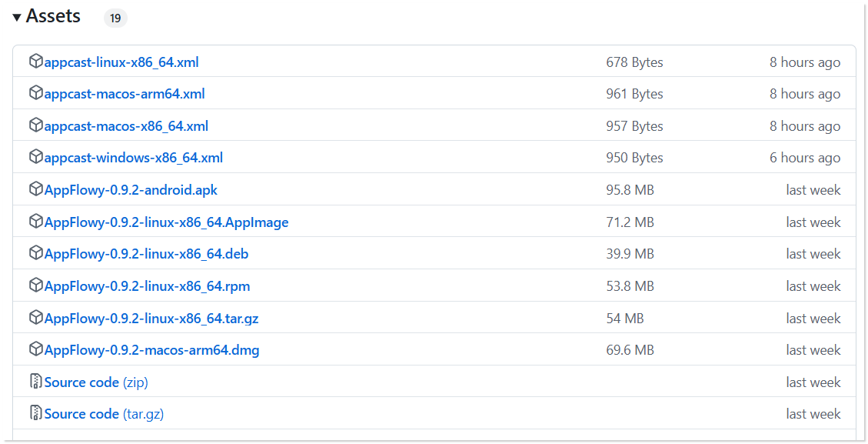This screenshot has height=444, width=868.
Task: Click the last week timestamp for android.apk
Action: tap(813, 190)
